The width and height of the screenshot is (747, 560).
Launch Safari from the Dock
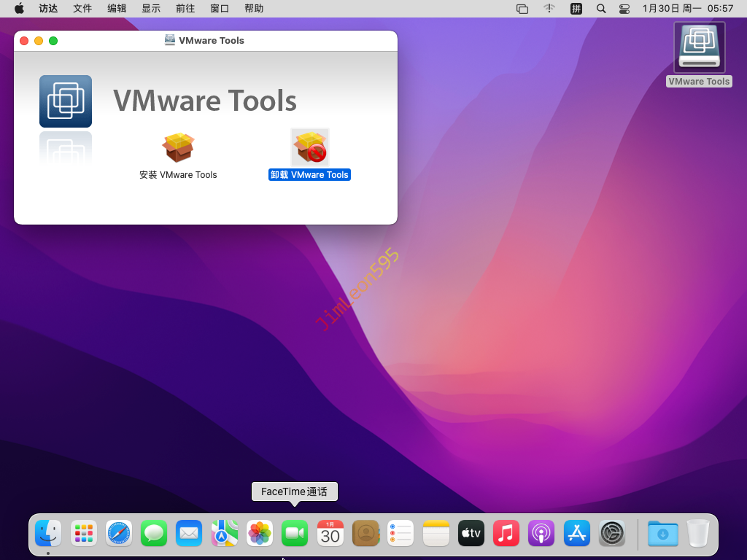[119, 534]
